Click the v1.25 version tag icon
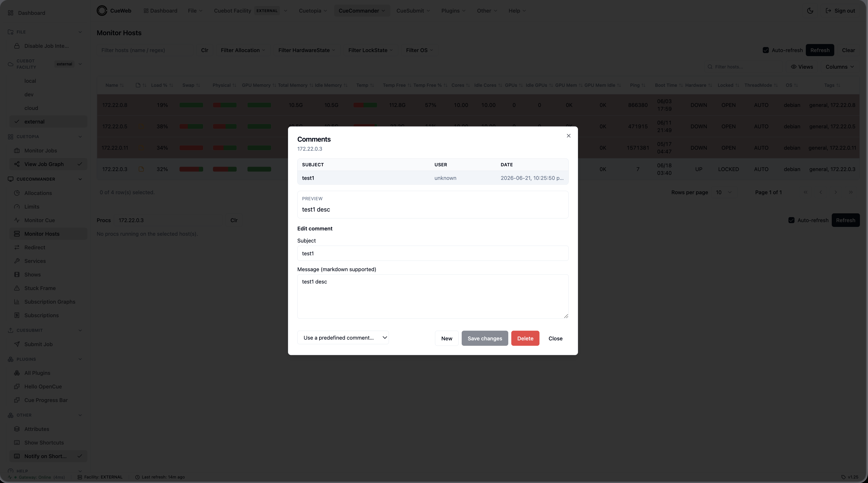 [x=843, y=477]
